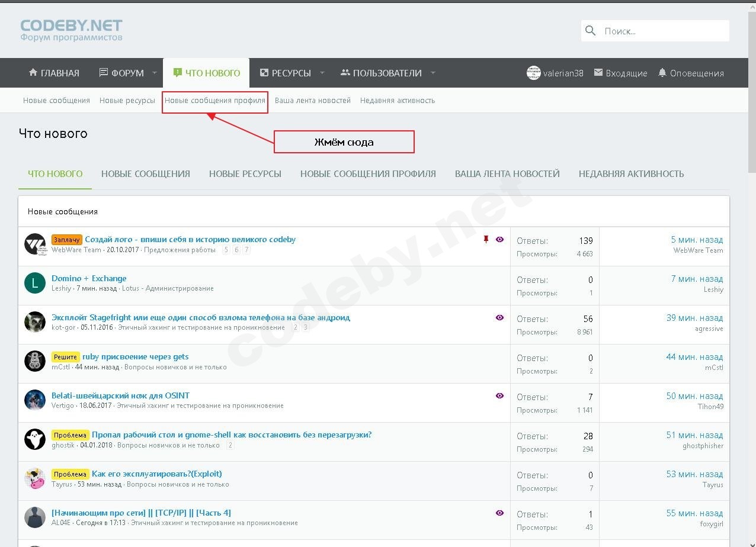Click the Оповещения bell icon
The image size is (756, 547).
[x=662, y=73]
